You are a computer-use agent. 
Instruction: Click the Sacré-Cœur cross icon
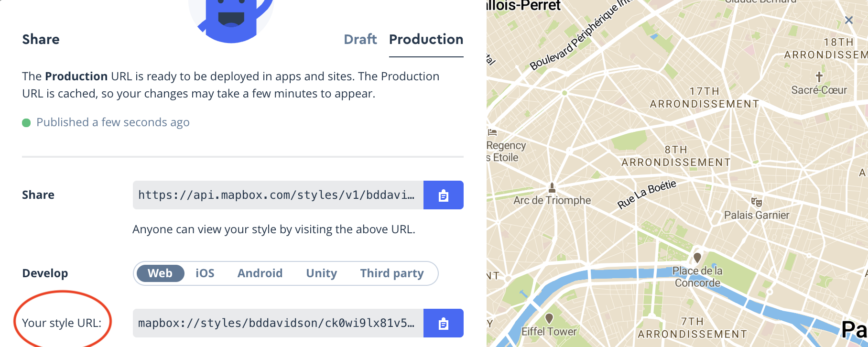tap(819, 76)
